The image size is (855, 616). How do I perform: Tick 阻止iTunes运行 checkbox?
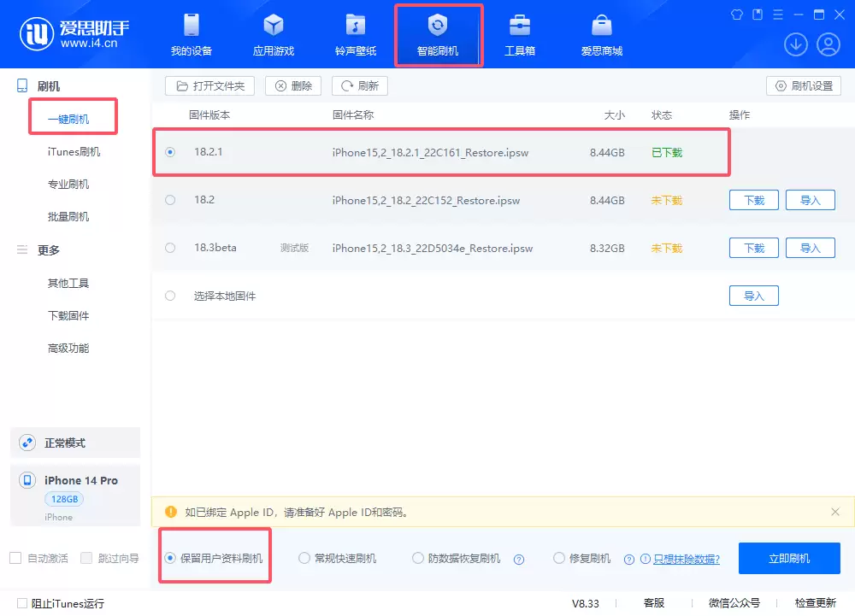[22, 603]
